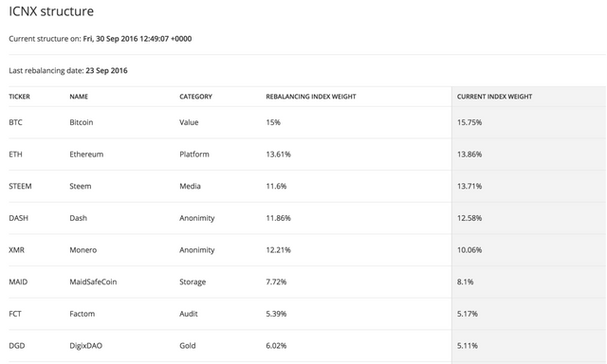
Task: Click the CATEGORY column header
Action: [x=195, y=97]
